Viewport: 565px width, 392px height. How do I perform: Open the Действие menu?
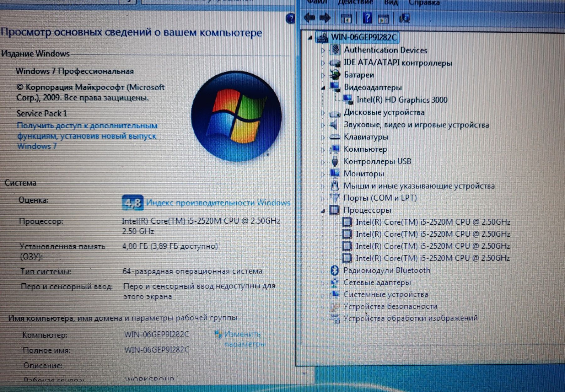[355, 3]
